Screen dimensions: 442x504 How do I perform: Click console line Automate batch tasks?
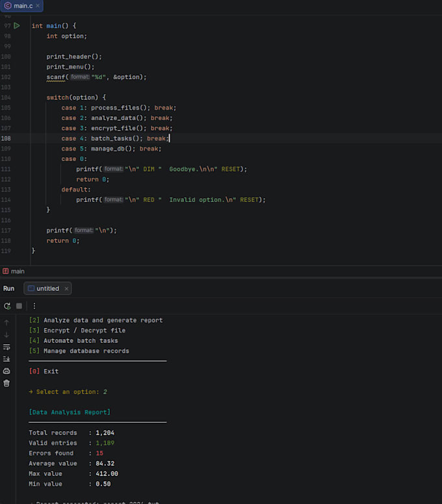(73, 341)
